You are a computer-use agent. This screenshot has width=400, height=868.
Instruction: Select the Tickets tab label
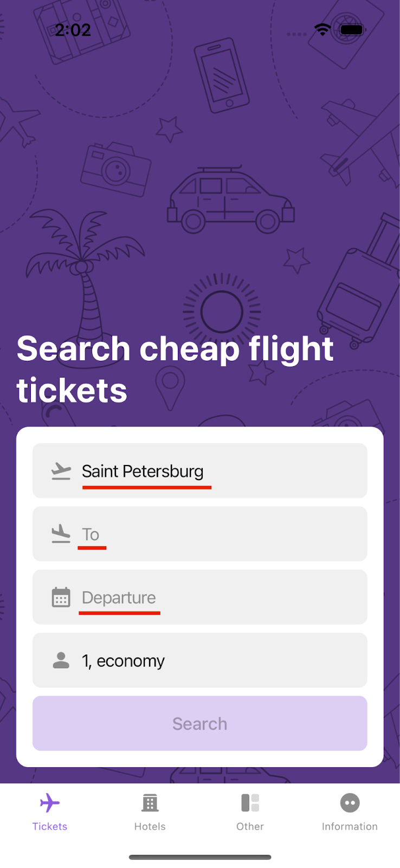click(50, 826)
